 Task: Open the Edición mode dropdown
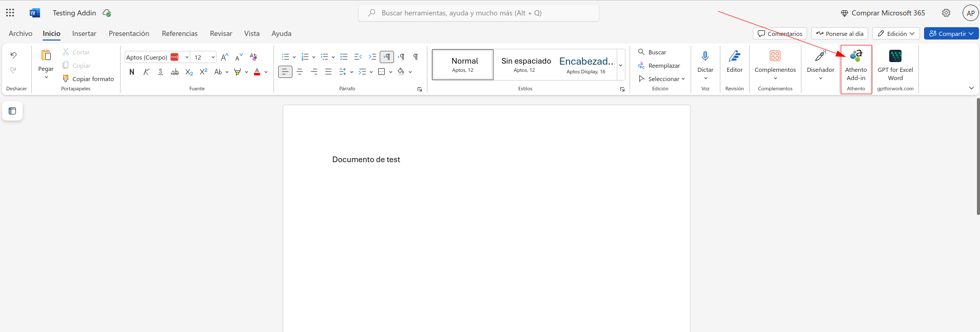pos(896,34)
